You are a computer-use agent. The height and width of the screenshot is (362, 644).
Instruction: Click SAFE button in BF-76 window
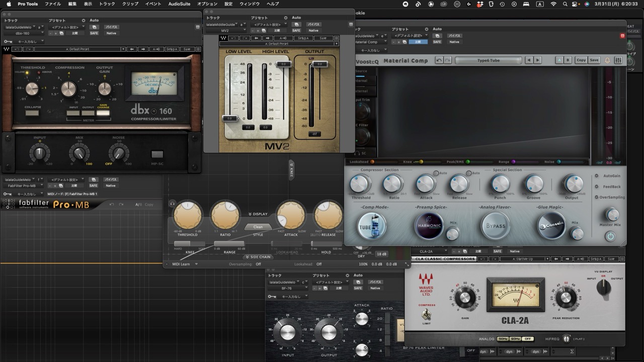click(x=358, y=288)
